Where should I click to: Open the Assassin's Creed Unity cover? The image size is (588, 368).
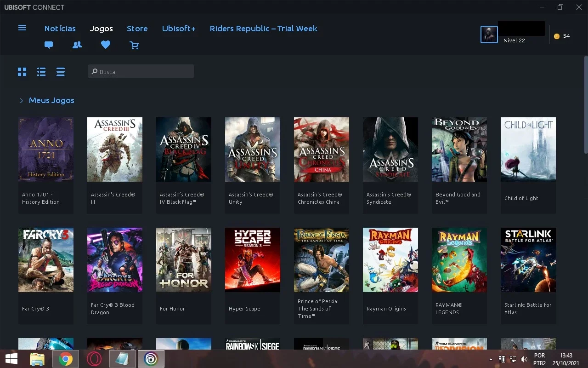(x=253, y=149)
